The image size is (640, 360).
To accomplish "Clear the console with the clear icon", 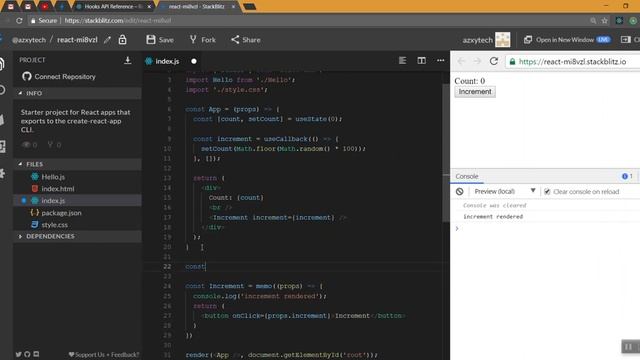I will [x=460, y=191].
